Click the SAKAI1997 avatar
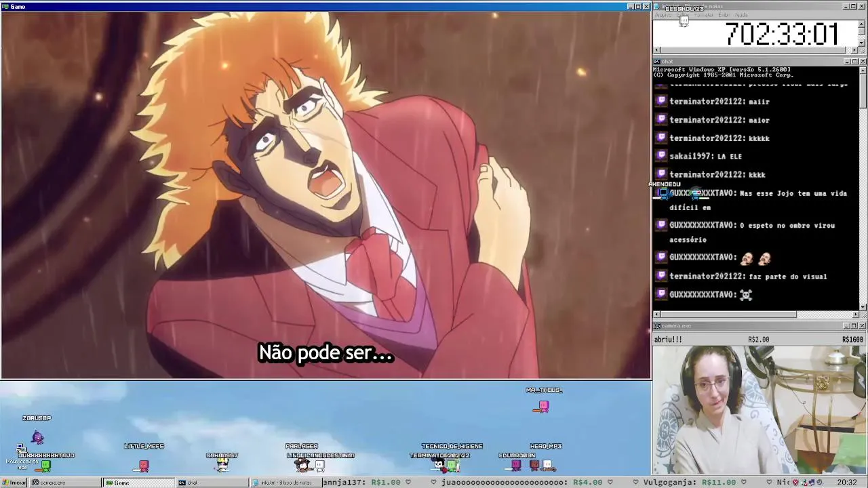The image size is (868, 488). [x=222, y=465]
